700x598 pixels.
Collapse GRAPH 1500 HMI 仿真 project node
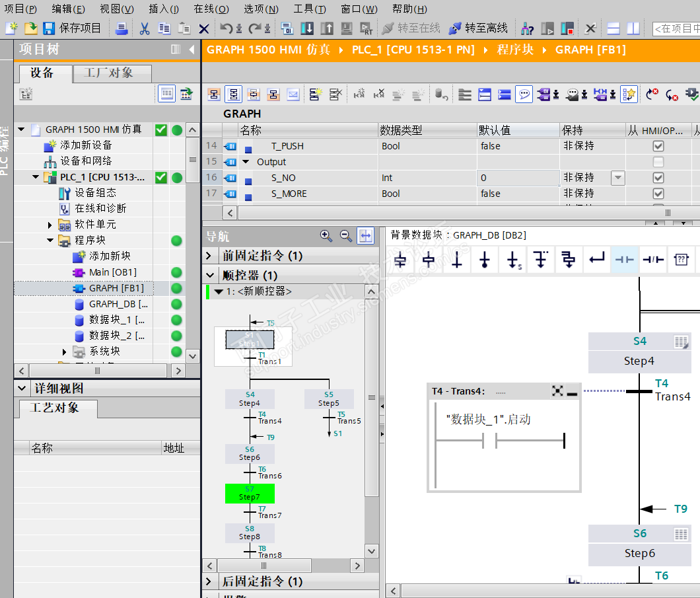click(x=21, y=130)
